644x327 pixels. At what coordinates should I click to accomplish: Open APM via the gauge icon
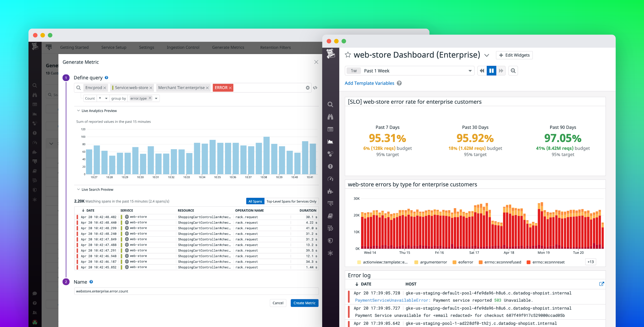330,179
